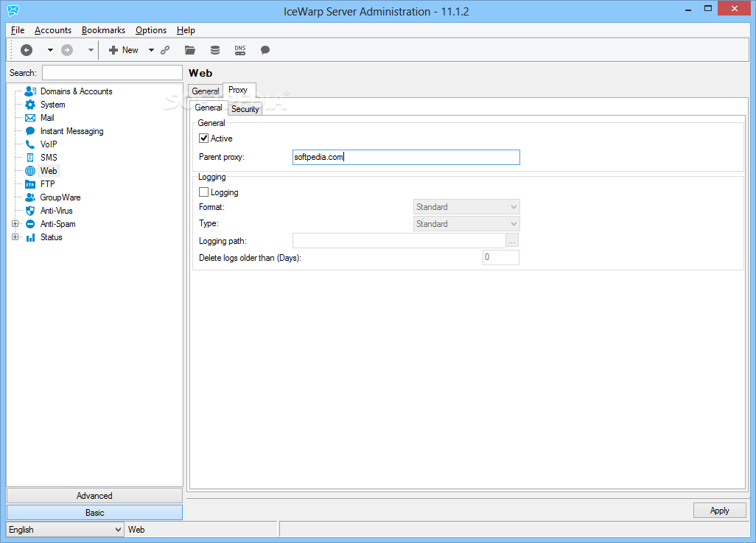The height and width of the screenshot is (543, 756).
Task: Click the IceWarp app icon in title bar
Action: 13,10
